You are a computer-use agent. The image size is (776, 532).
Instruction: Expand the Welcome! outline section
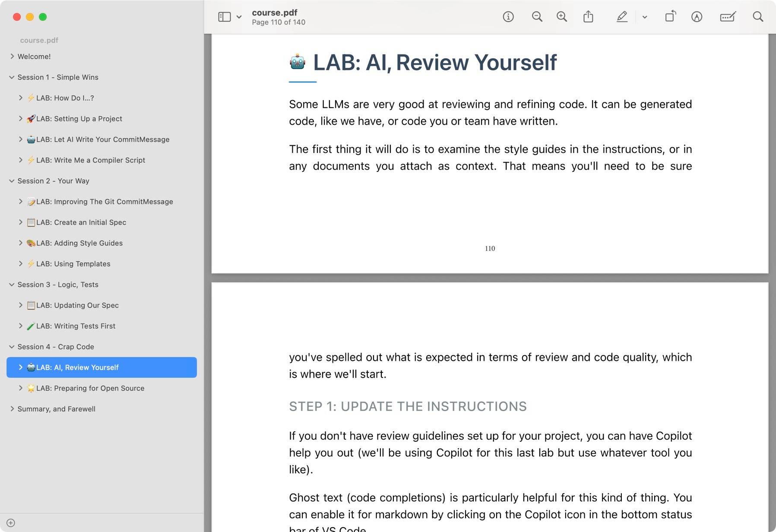tap(12, 56)
